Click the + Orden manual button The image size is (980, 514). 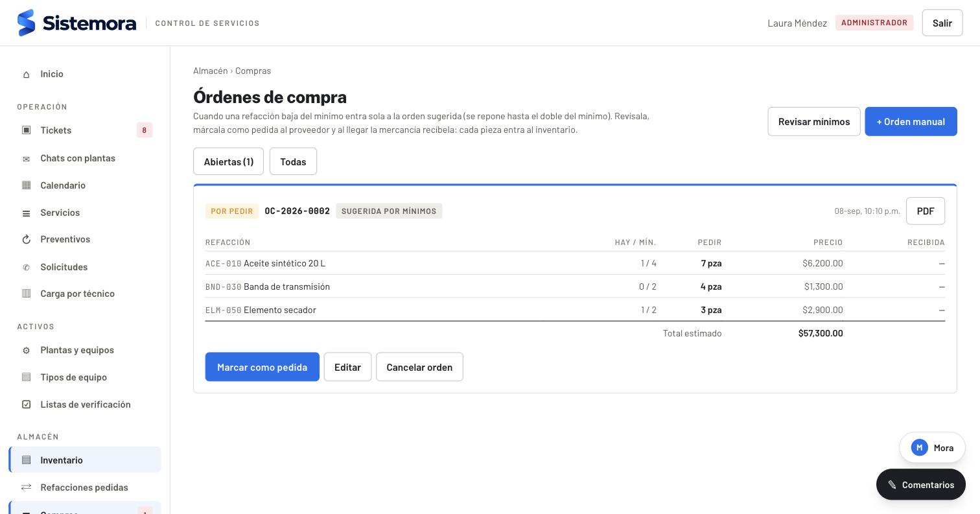pyautogui.click(x=911, y=121)
